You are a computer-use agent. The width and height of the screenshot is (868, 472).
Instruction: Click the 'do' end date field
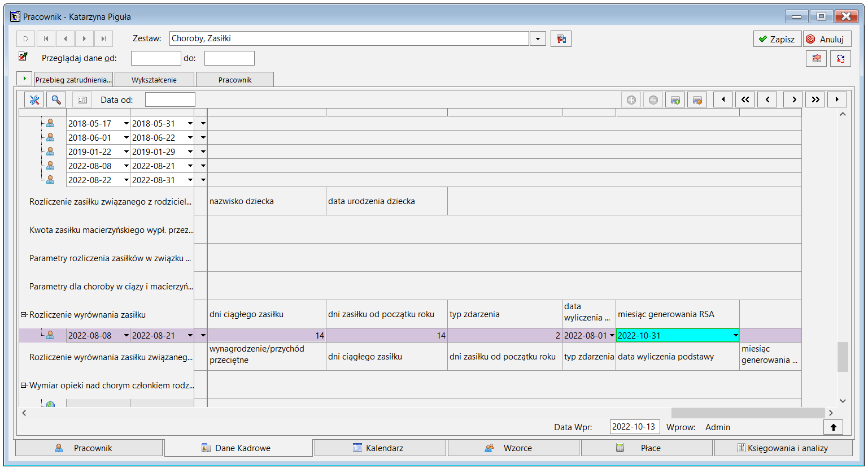(x=229, y=58)
